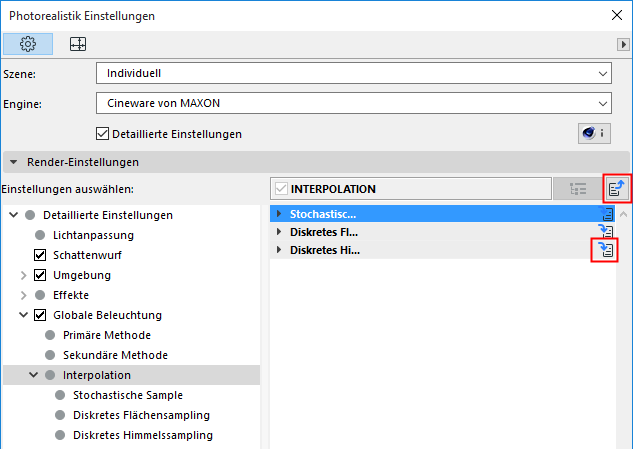Viewport: 633px width, 449px height.
Task: Expand the Diskretes Fl... row triangle
Action: pos(279,232)
